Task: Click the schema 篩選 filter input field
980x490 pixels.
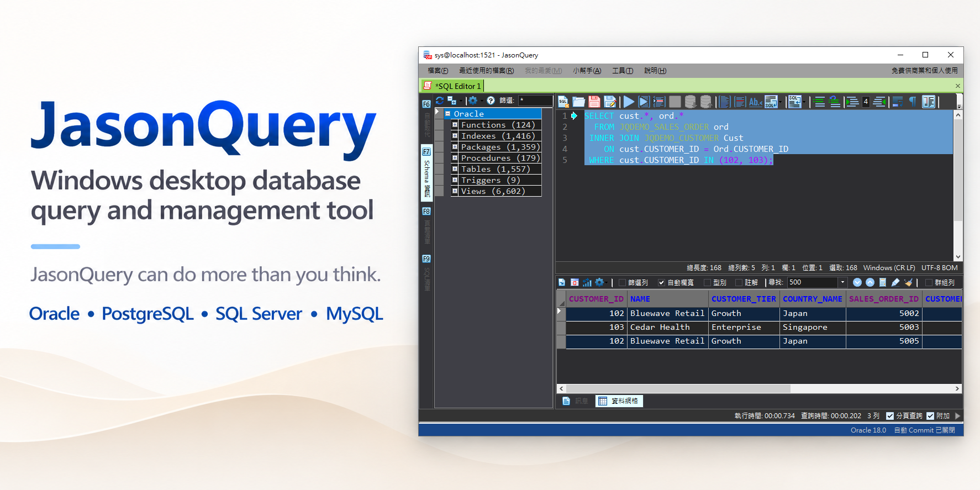Action: click(x=535, y=101)
